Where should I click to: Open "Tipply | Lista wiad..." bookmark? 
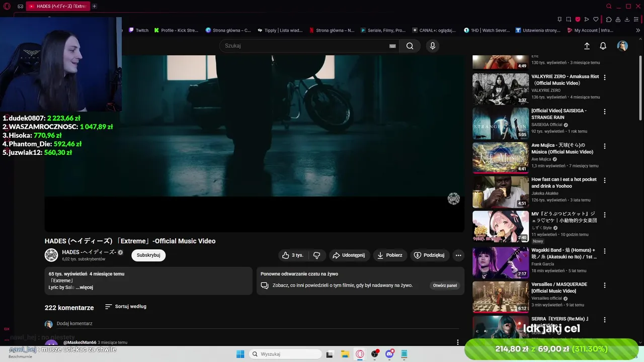click(x=280, y=30)
